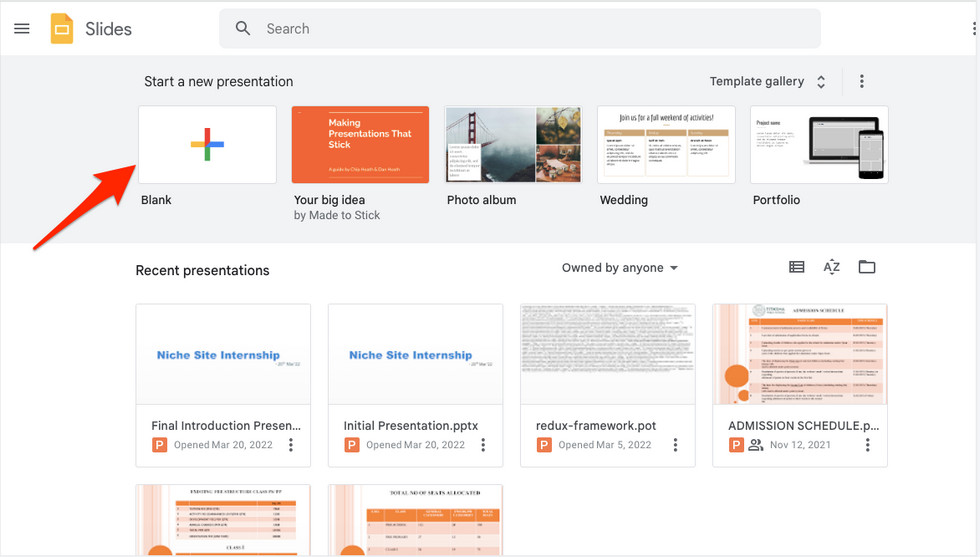Image resolution: width=980 pixels, height=557 pixels.
Task: Click the Initial Presentation.pptx file name
Action: (x=411, y=426)
